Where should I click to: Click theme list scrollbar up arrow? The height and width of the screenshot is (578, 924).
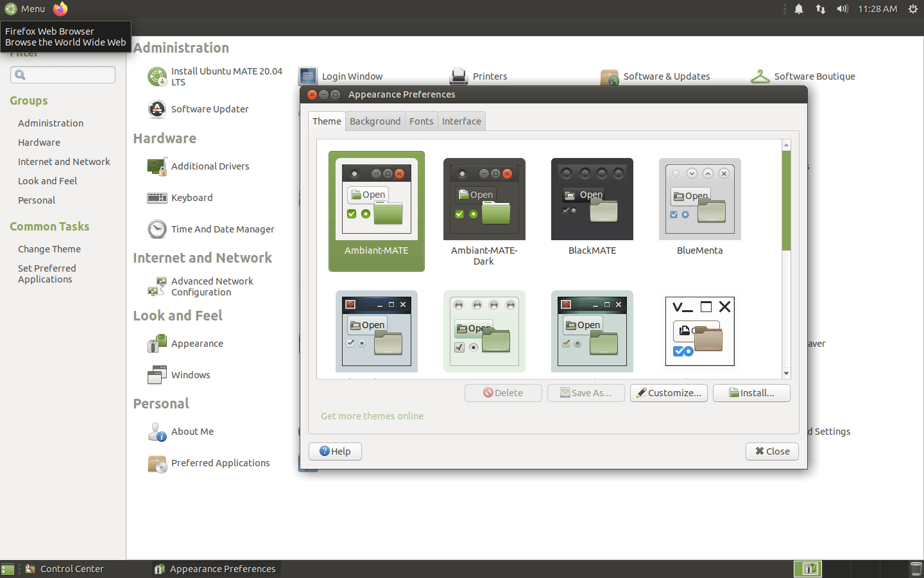pos(786,145)
